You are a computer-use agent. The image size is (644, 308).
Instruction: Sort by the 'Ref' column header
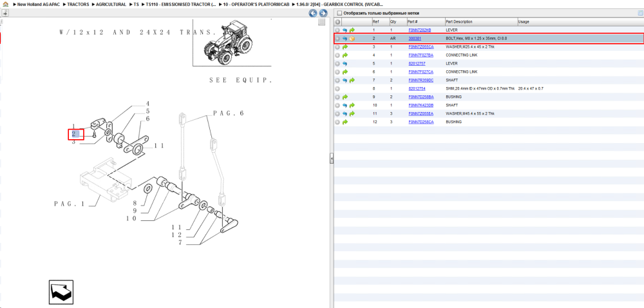point(376,22)
